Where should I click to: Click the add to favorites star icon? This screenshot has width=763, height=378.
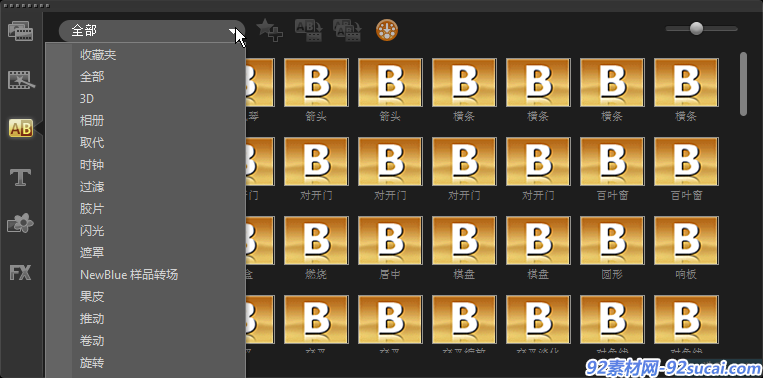(270, 30)
